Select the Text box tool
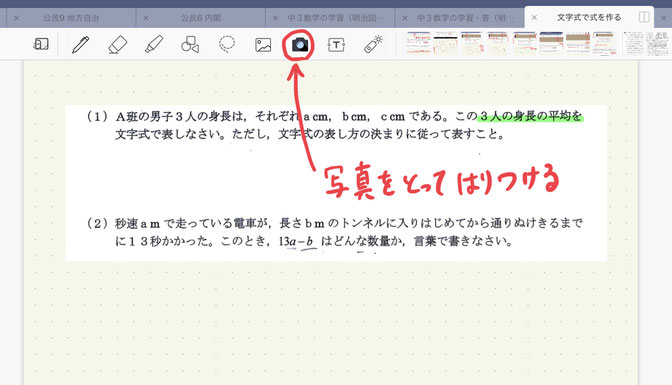This screenshot has width=672, height=385. (336, 45)
